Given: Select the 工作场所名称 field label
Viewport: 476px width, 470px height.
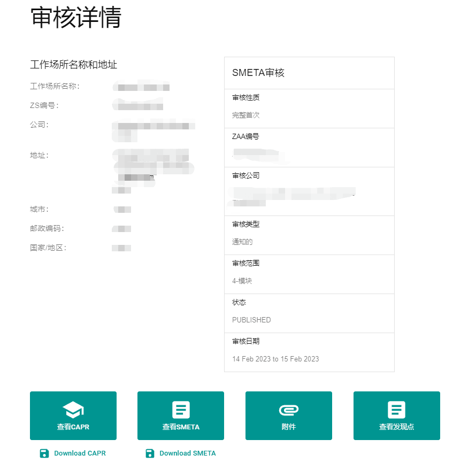Looking at the screenshot, I should click(x=55, y=86).
